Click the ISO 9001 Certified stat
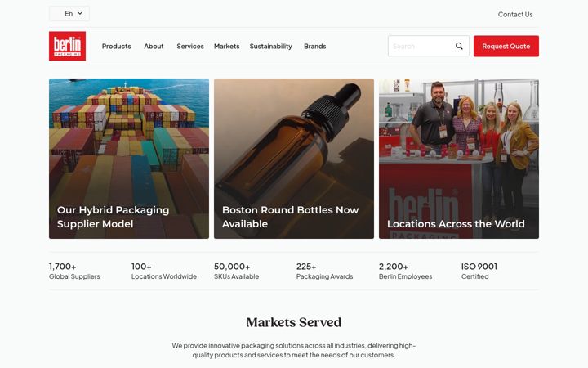The height and width of the screenshot is (368, 588). click(479, 272)
